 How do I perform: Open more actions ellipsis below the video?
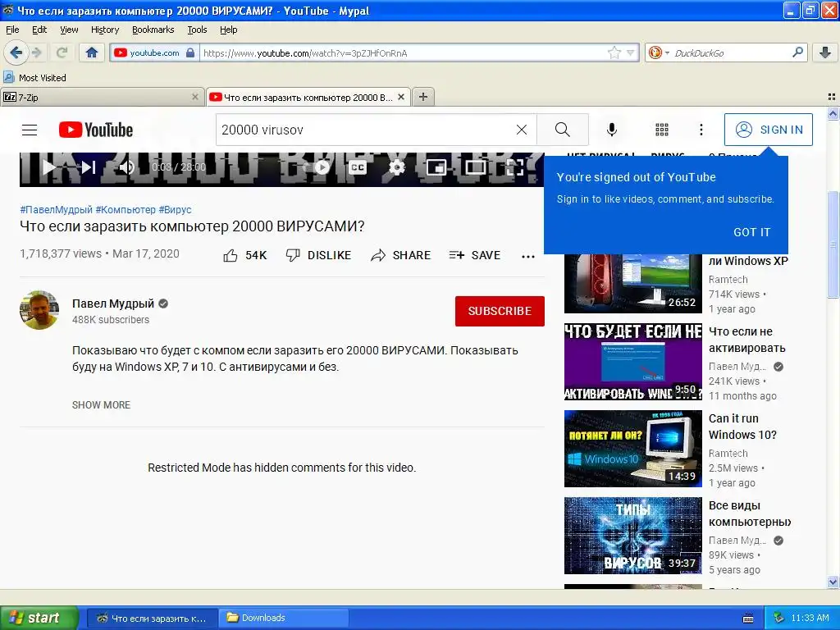[x=528, y=256]
